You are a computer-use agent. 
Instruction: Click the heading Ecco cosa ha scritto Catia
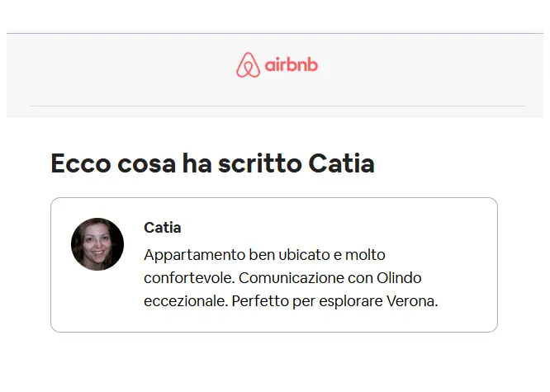coord(212,163)
